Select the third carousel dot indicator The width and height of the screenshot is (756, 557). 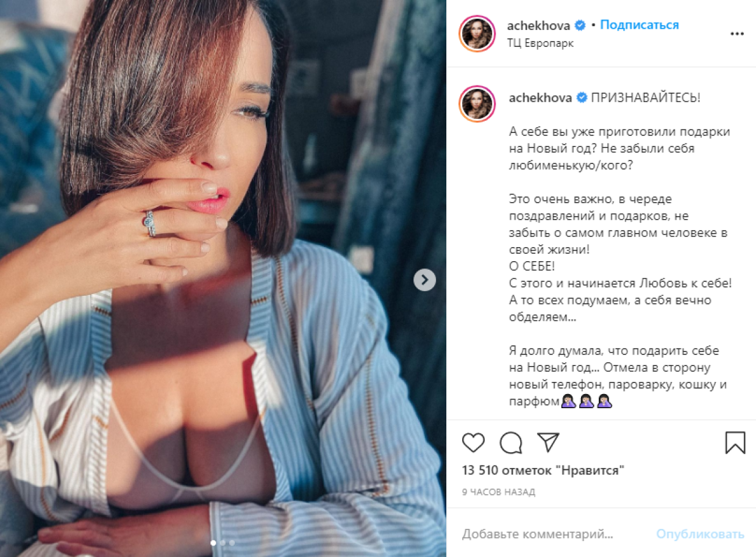click(x=232, y=542)
